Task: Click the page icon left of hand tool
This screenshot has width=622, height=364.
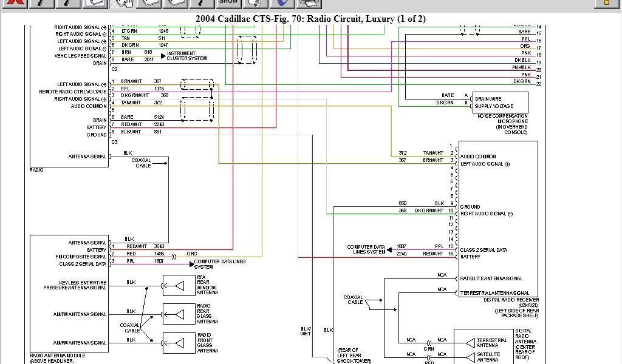Action: pos(95,3)
